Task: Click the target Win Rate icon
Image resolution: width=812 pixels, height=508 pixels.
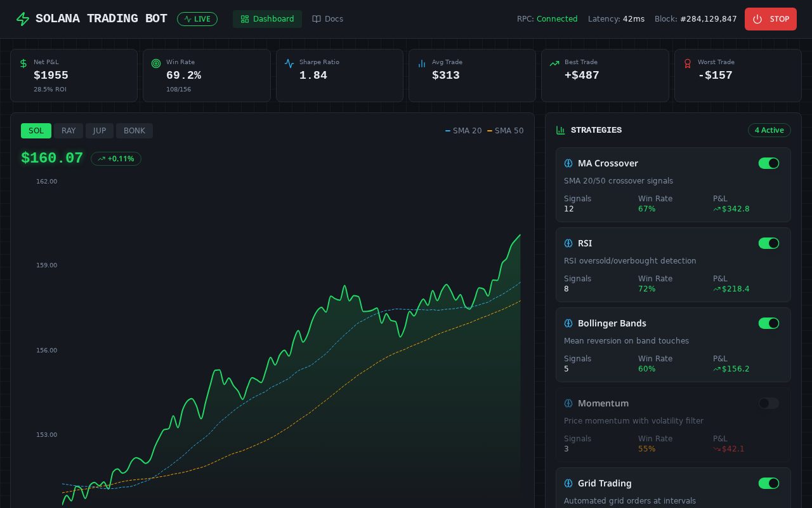Action: tap(156, 63)
